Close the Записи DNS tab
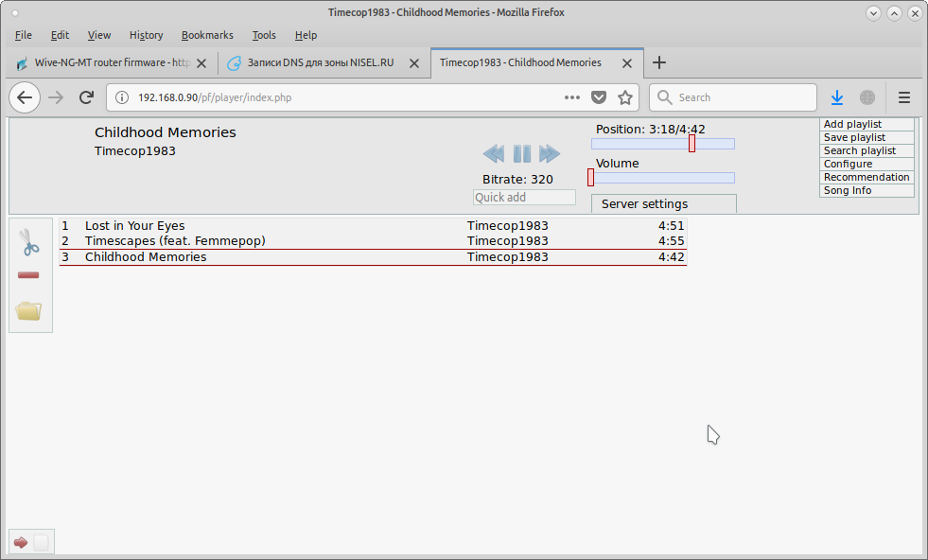Screen dimensions: 928x560 [x=414, y=63]
